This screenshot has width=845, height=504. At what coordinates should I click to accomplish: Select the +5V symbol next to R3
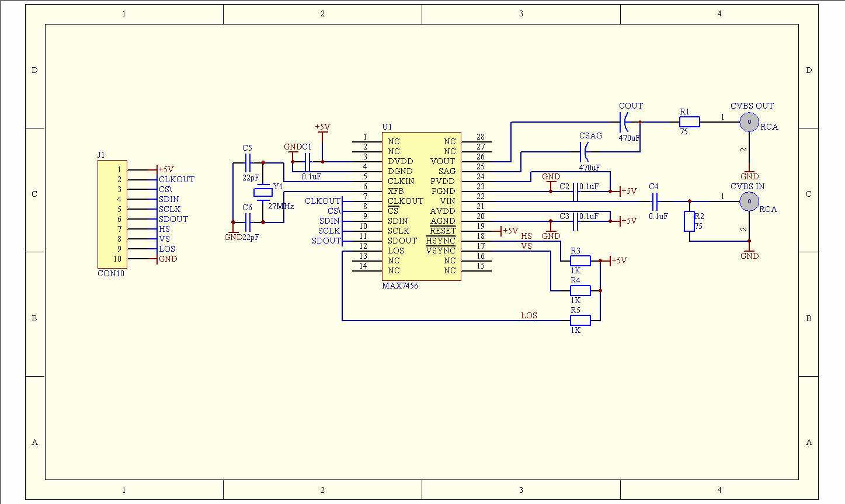[618, 260]
